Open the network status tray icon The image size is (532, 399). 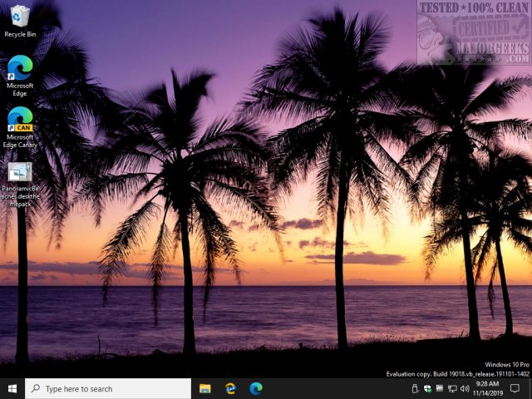pyautogui.click(x=452, y=388)
